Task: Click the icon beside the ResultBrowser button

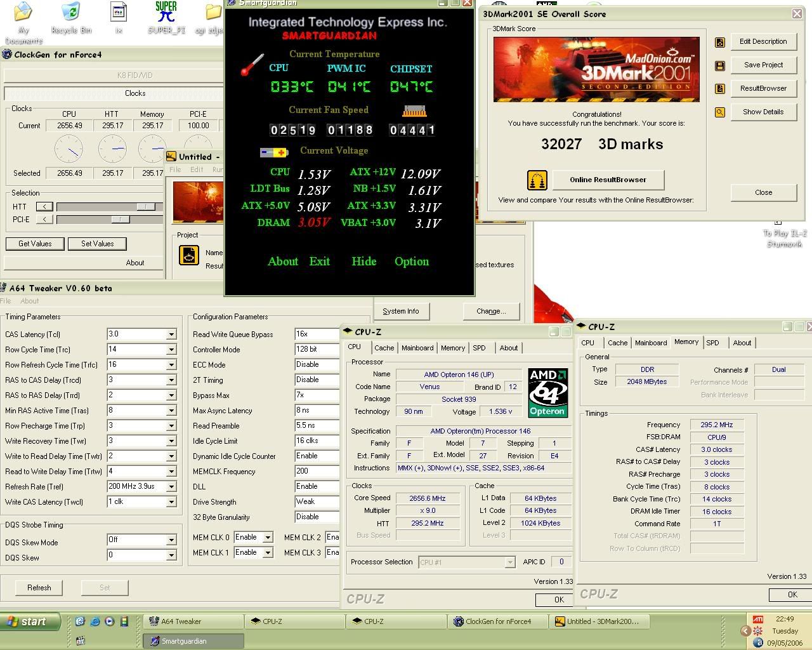Action: 720,89
